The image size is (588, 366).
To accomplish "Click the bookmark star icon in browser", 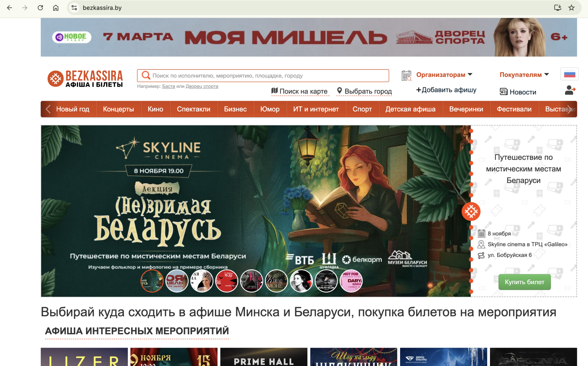I will (x=571, y=8).
